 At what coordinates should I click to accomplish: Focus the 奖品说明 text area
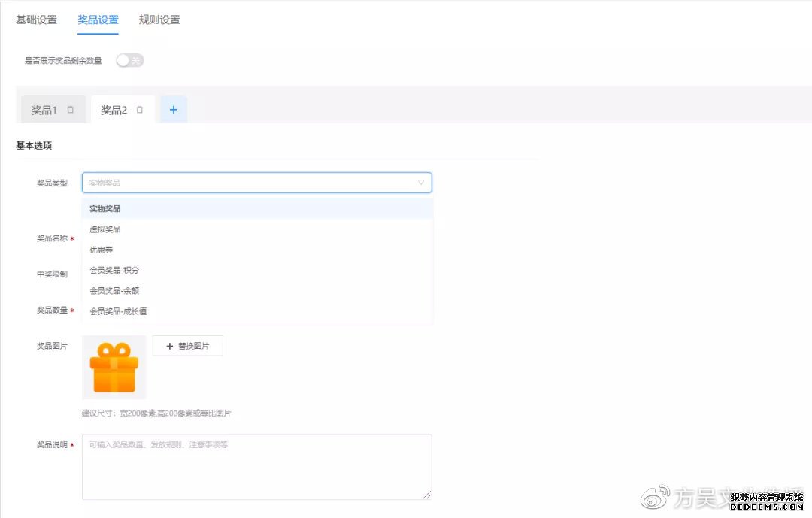tap(257, 467)
